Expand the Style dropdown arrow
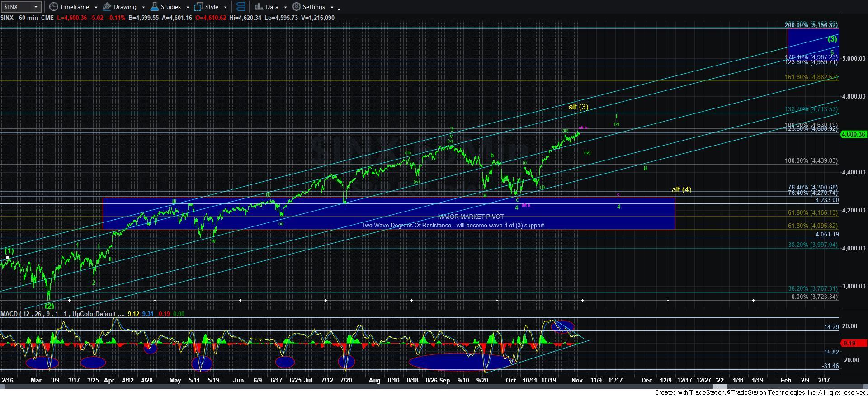The width and height of the screenshot is (868, 396). click(x=225, y=7)
